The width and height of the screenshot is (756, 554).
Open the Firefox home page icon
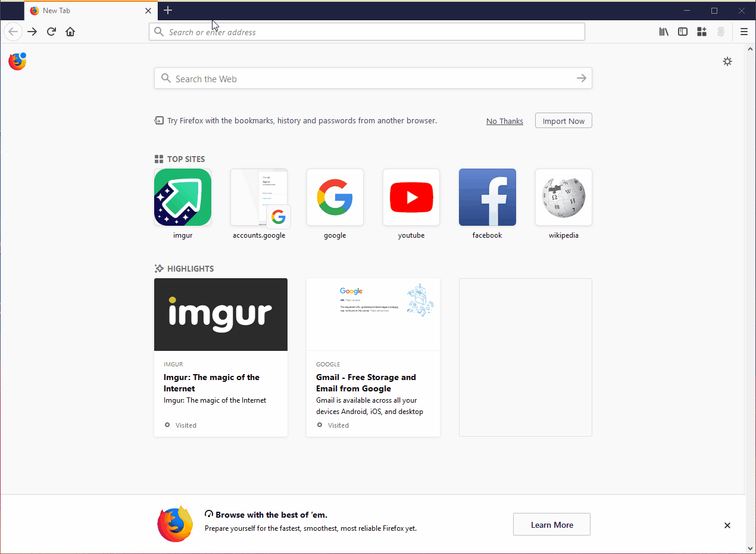70,32
